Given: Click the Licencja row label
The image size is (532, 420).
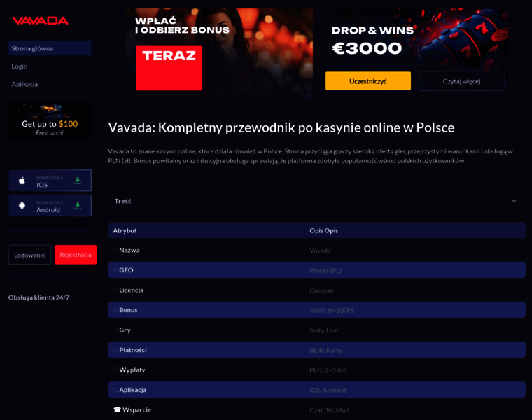Looking at the screenshot, I should tap(132, 290).
